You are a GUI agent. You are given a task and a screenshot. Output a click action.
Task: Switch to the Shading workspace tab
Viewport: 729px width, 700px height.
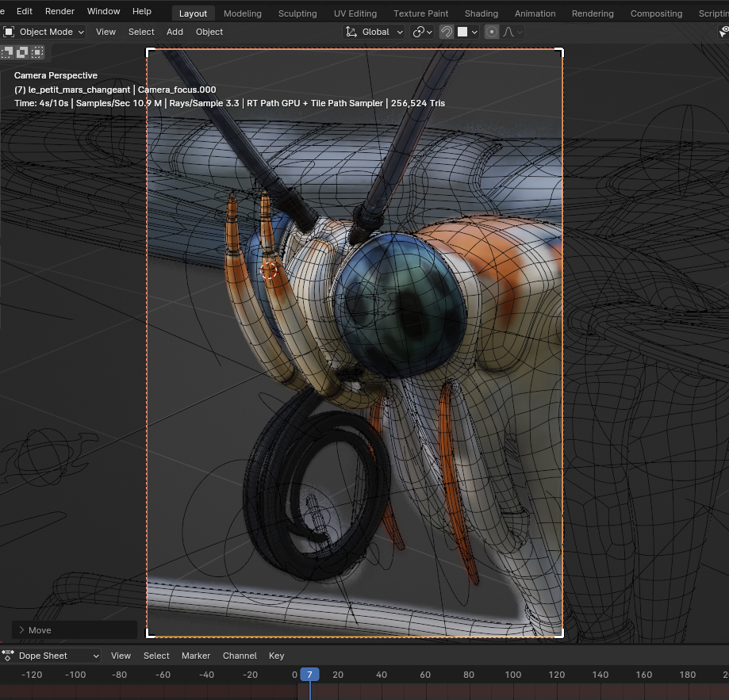(482, 13)
